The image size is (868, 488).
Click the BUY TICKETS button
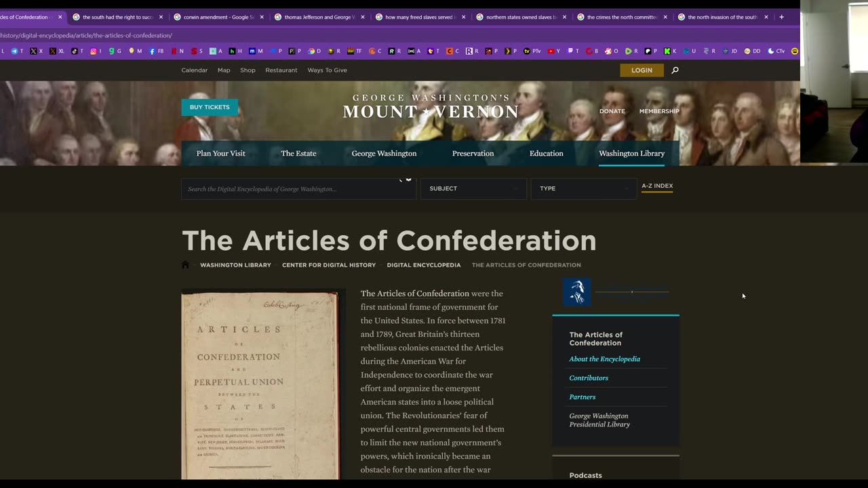click(x=210, y=107)
